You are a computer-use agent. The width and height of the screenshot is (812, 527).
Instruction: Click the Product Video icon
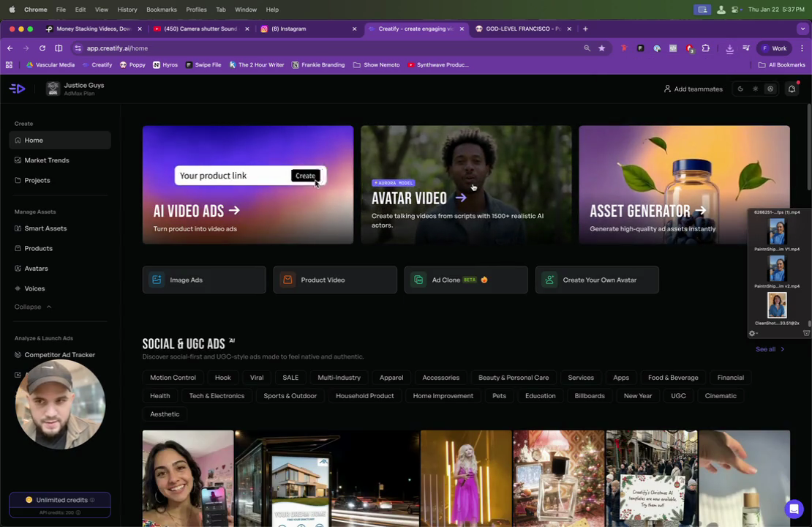click(x=287, y=280)
